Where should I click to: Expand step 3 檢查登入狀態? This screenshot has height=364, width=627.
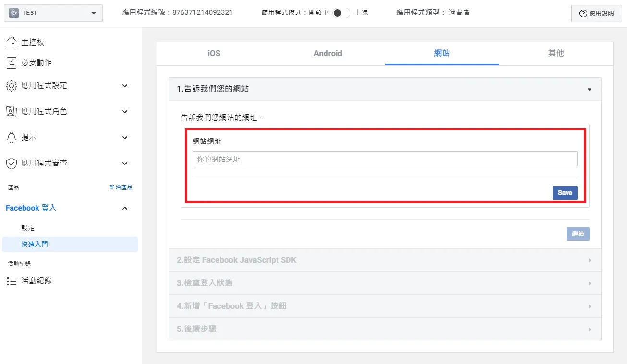[385, 283]
